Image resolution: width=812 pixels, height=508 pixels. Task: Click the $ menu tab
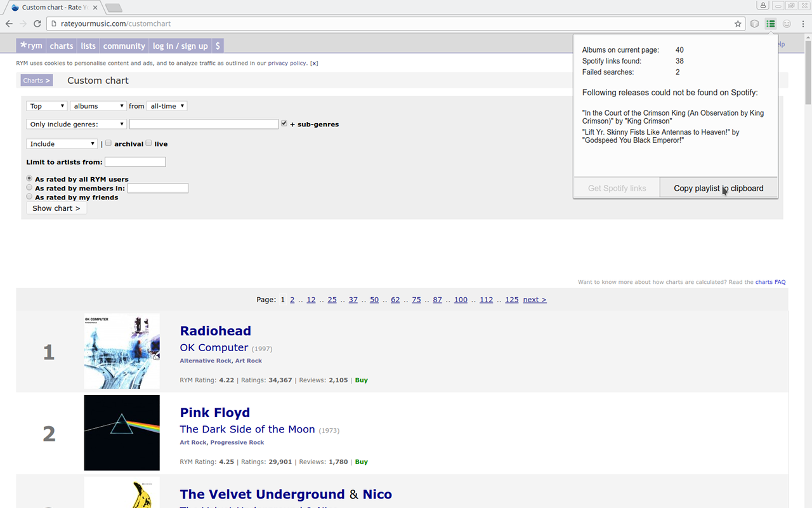tap(218, 46)
